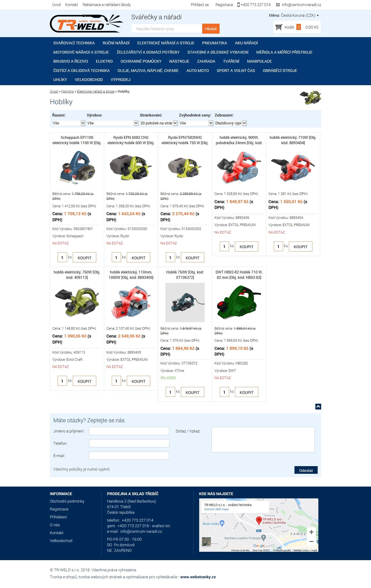
Task: Buy the Scheppach EP1100 planer
Action: [x=84, y=258]
